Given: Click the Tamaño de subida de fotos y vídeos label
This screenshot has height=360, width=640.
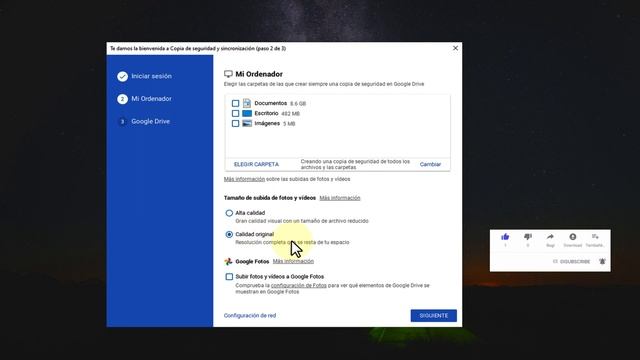Looking at the screenshot, I should (270, 198).
